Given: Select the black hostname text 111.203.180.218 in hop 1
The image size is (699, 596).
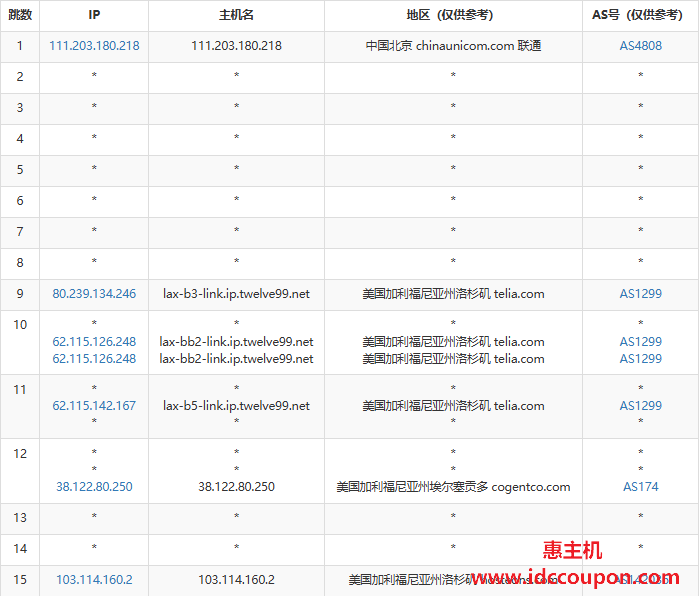Looking at the screenshot, I should pyautogui.click(x=236, y=46).
